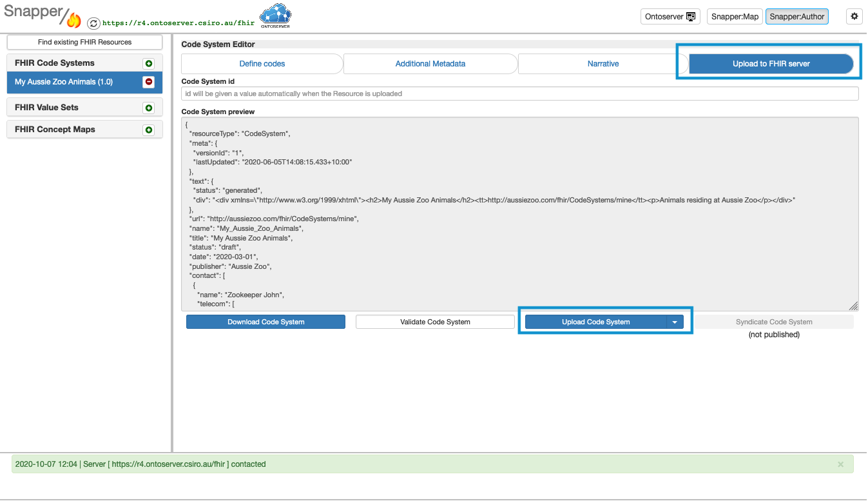
Task: Dismiss the server contacted notification
Action: pyautogui.click(x=840, y=464)
